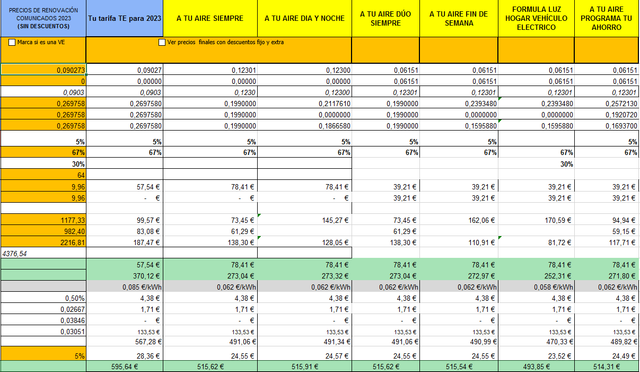The height and width of the screenshot is (372, 640).
Task: Click the orange cell containing 982,40
Action: point(43,231)
